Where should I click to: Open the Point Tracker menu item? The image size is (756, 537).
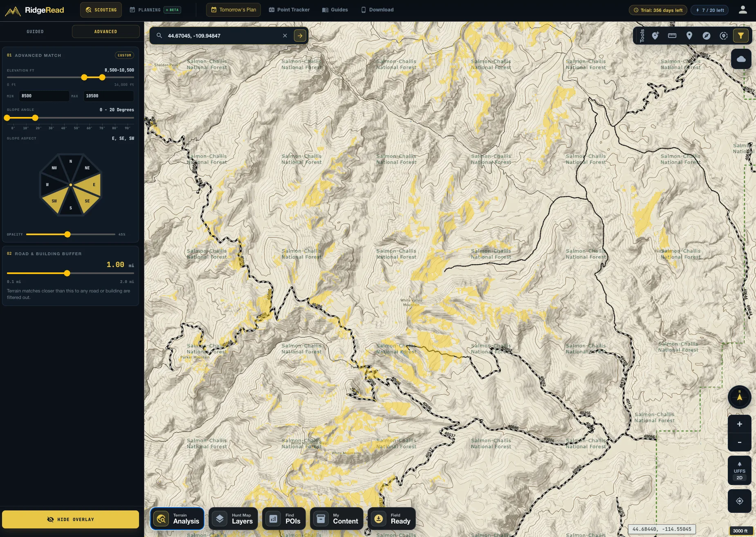(289, 10)
